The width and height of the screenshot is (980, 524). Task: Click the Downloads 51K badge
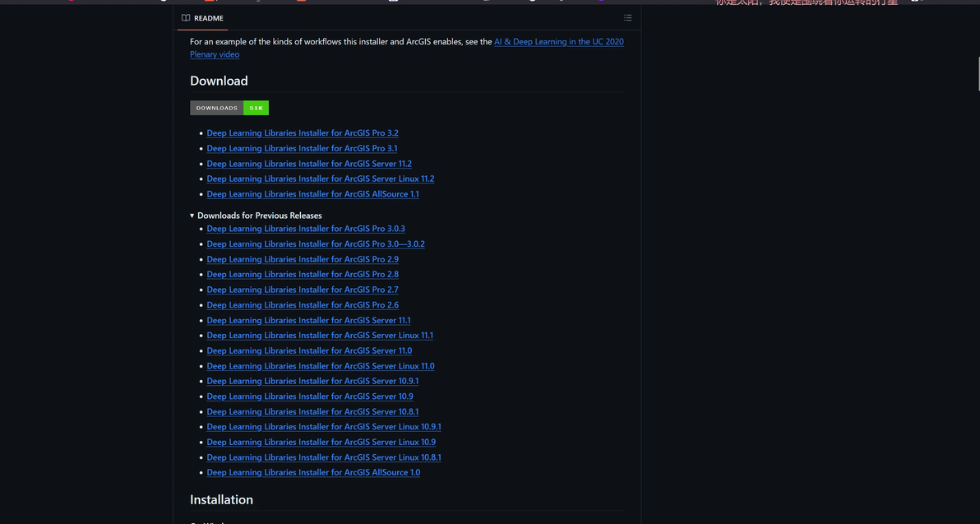click(x=229, y=109)
